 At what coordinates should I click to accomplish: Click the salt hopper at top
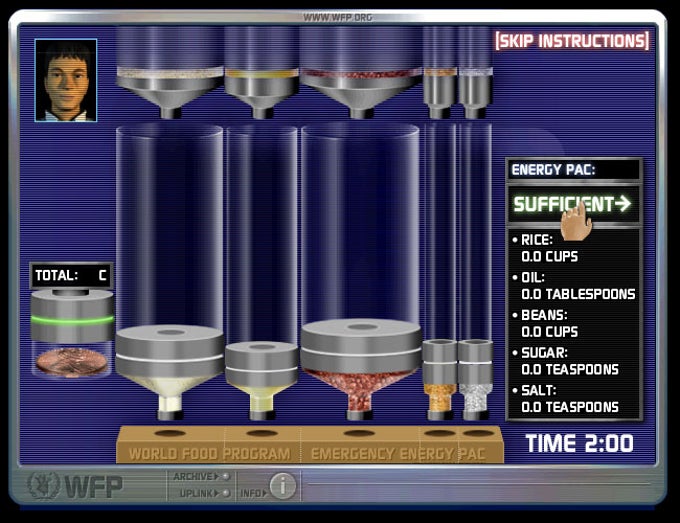[475, 93]
